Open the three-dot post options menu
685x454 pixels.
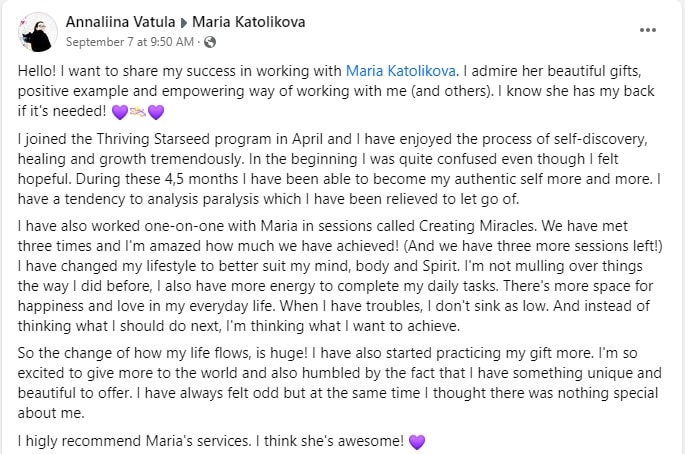tap(647, 30)
